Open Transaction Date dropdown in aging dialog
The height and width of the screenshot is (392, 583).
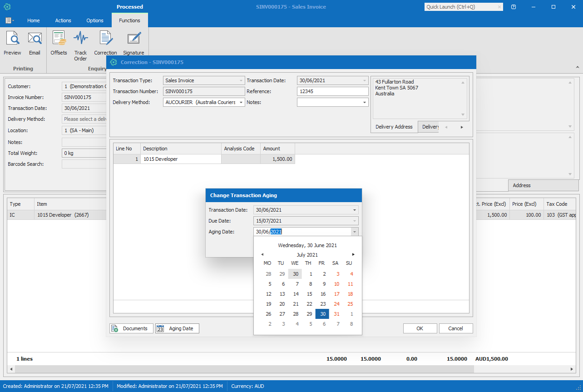354,210
